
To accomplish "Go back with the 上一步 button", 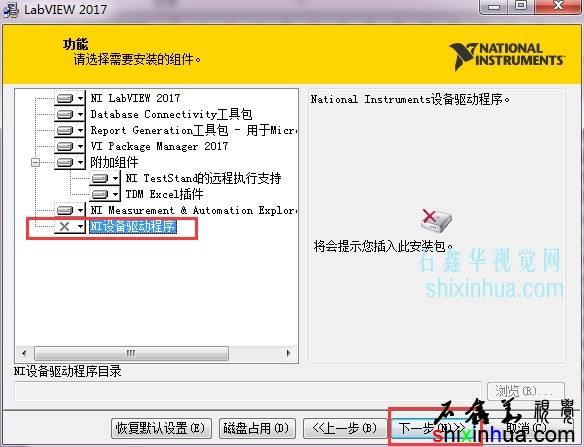I will (x=345, y=428).
